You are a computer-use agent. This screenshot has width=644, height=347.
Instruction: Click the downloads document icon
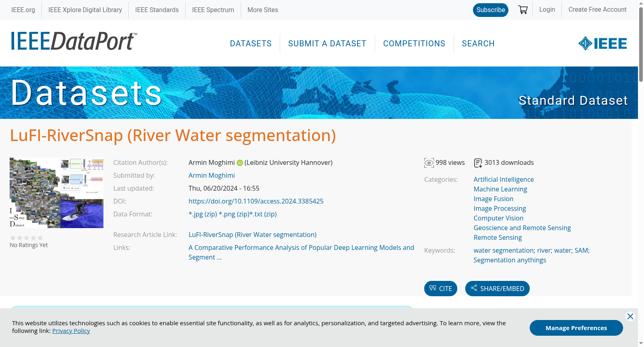pyautogui.click(x=478, y=163)
